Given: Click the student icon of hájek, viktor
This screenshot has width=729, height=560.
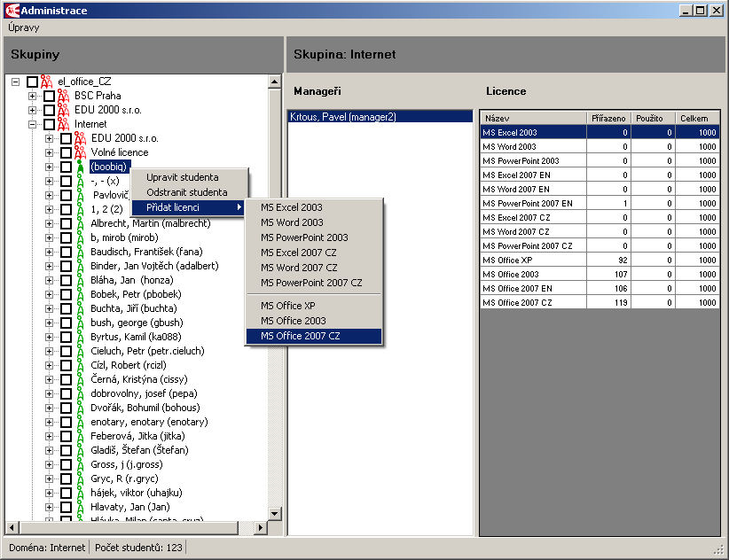Looking at the screenshot, I should [80, 494].
